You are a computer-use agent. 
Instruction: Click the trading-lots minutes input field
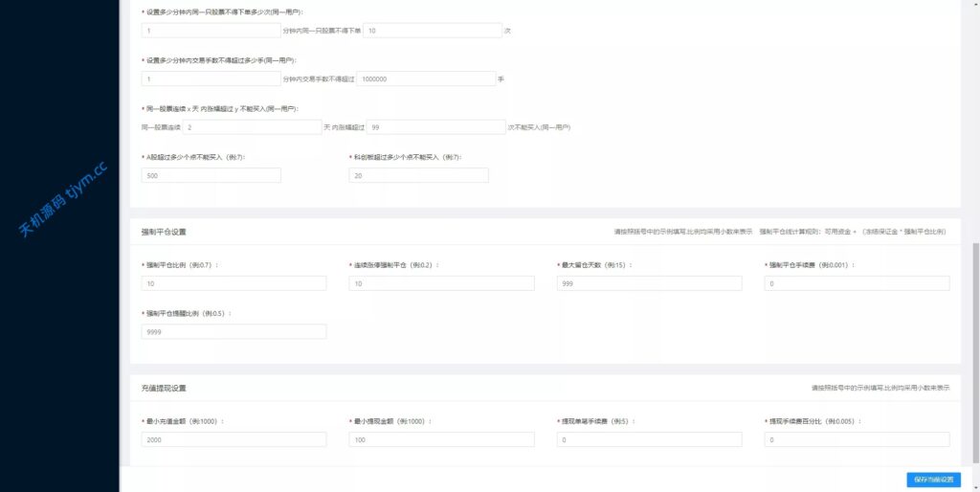pos(211,78)
